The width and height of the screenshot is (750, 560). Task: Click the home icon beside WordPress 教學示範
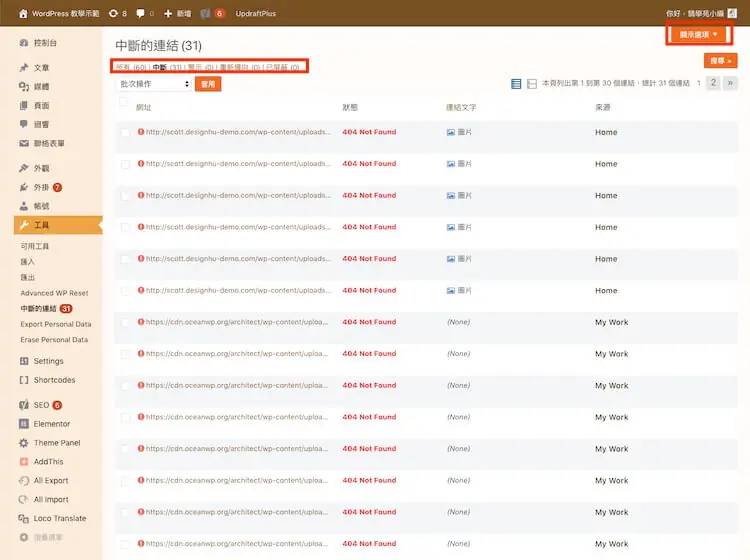click(23, 13)
